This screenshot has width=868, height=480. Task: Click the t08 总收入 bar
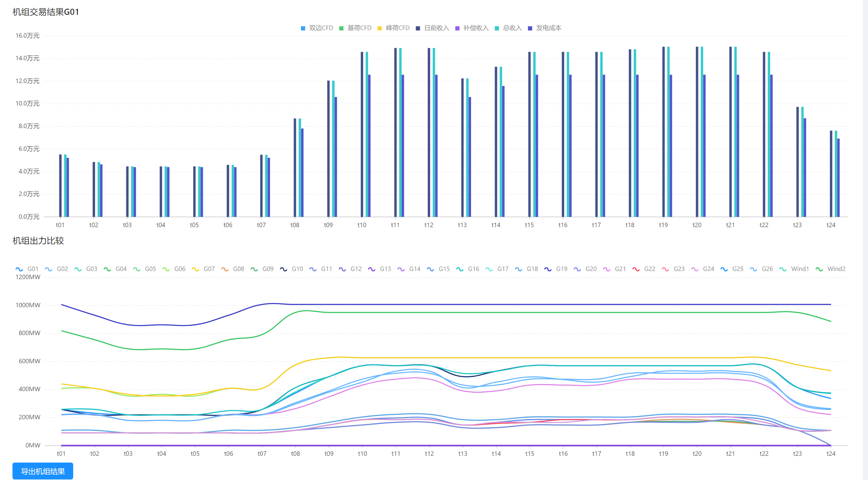[300, 168]
